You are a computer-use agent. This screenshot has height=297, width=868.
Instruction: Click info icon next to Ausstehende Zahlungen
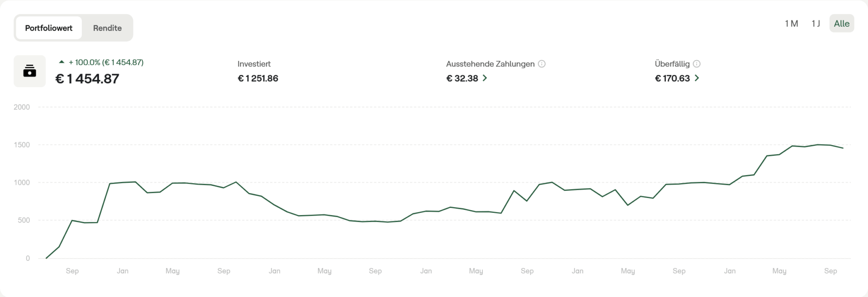click(542, 64)
